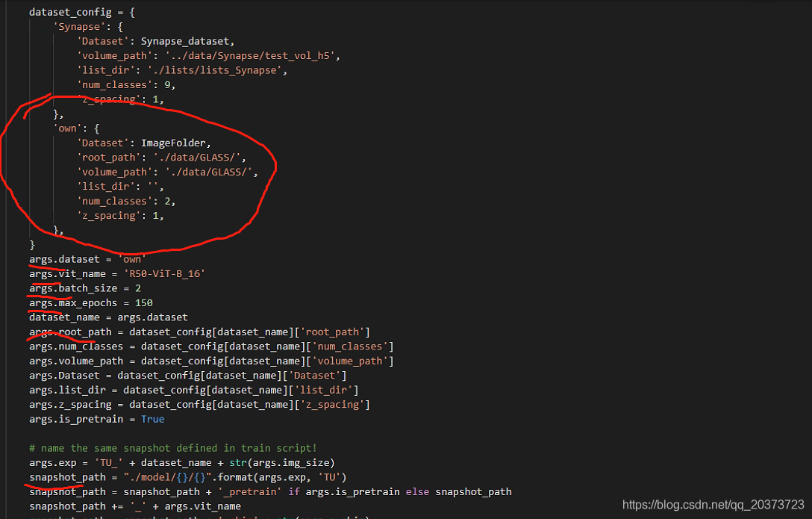Click the args.Dataset assignment line
812x519 pixels.
coord(187,375)
